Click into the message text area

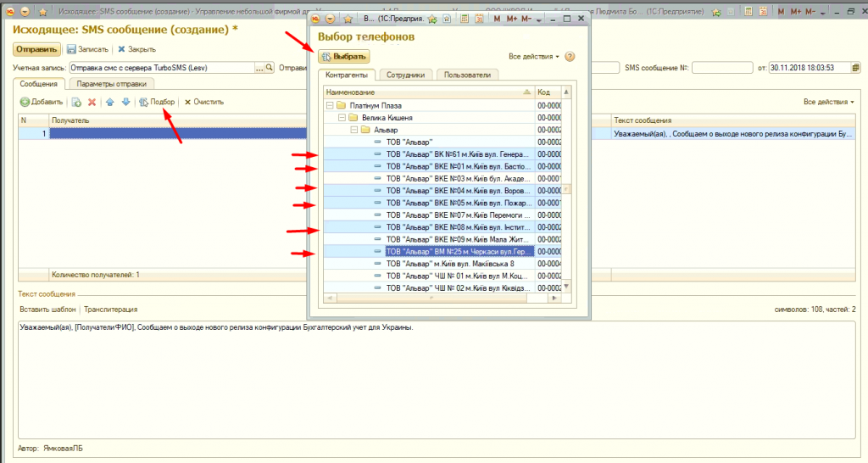pyautogui.click(x=437, y=380)
